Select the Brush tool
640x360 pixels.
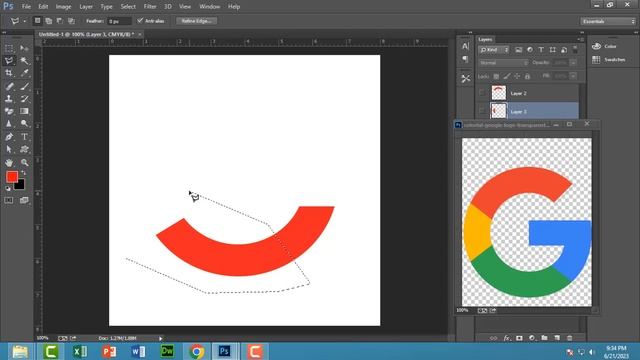(x=24, y=86)
